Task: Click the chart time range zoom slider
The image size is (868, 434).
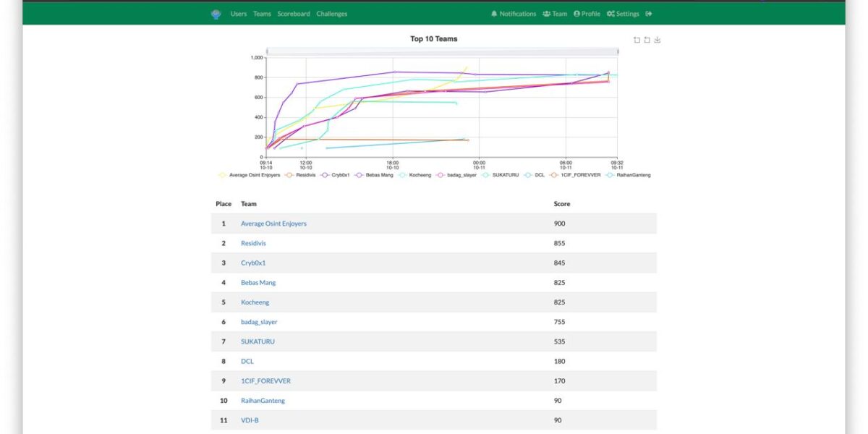Action: 442,51
